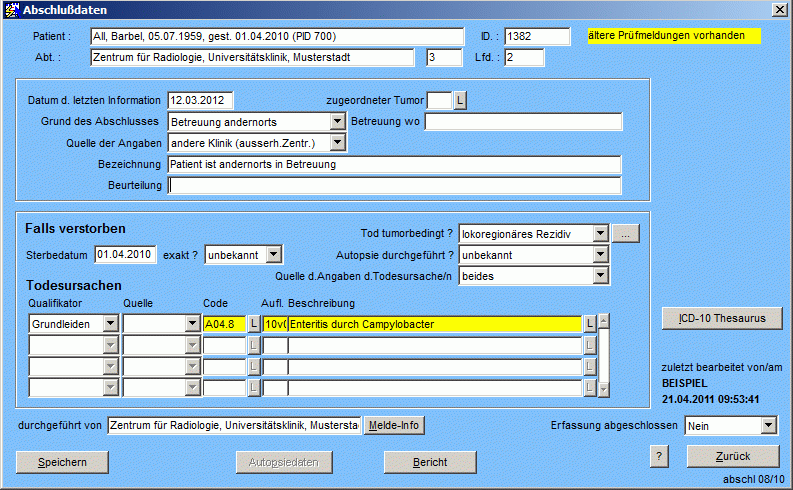Open the exakt dropdown showing unbekannt

pyautogui.click(x=274, y=254)
